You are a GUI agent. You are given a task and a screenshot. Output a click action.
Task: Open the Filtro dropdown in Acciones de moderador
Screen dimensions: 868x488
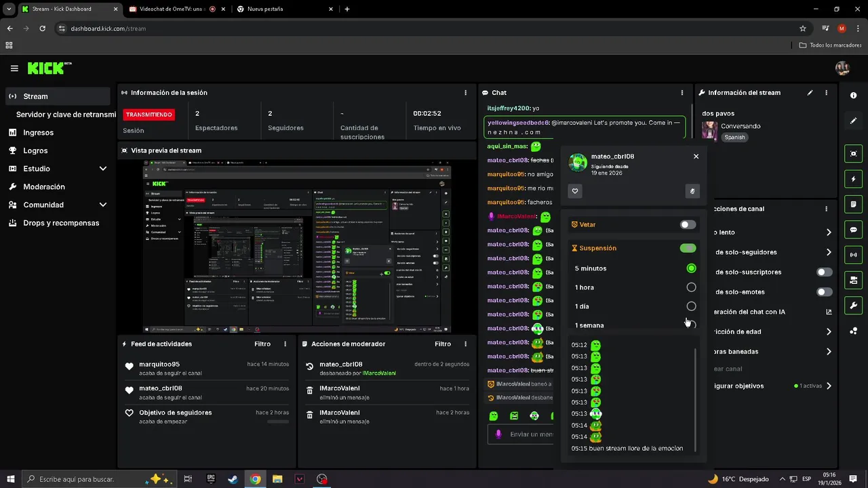tap(443, 344)
